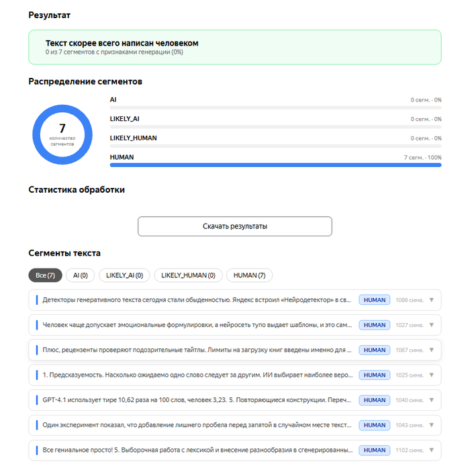
Task: Click the '1102 симв.' character count
Action: (x=410, y=450)
